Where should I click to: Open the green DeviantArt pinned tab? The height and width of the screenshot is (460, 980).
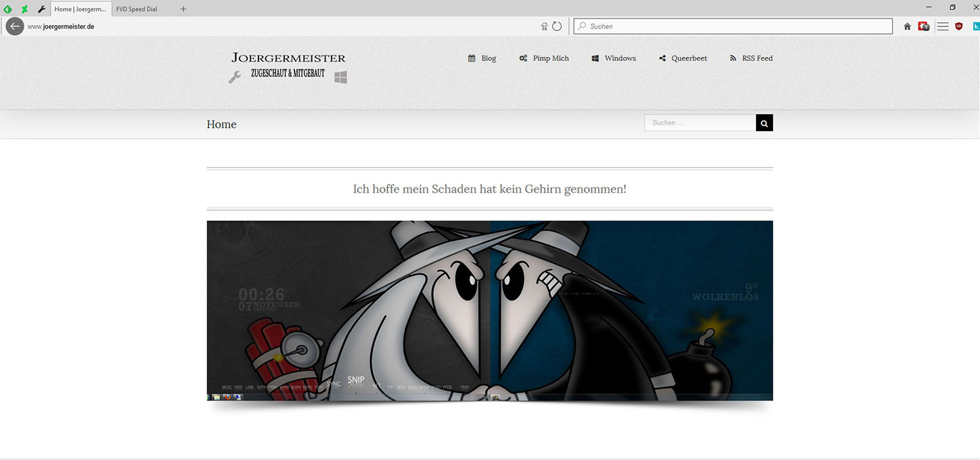[x=25, y=9]
